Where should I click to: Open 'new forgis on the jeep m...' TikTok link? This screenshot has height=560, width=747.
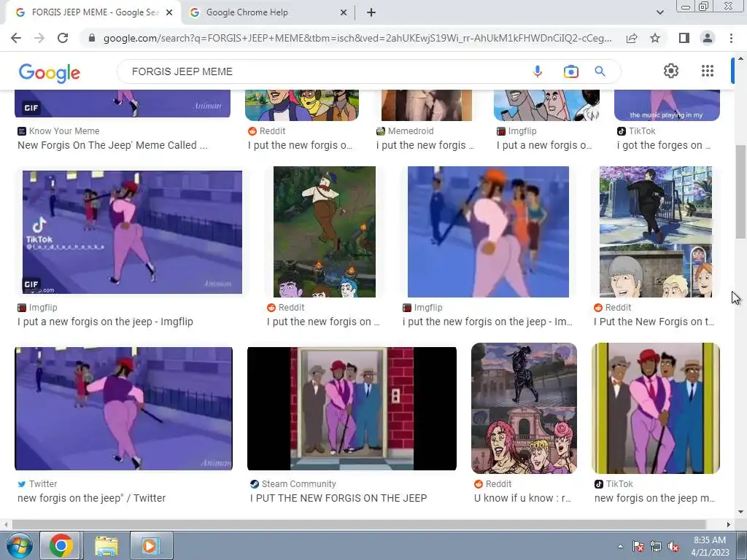point(654,498)
